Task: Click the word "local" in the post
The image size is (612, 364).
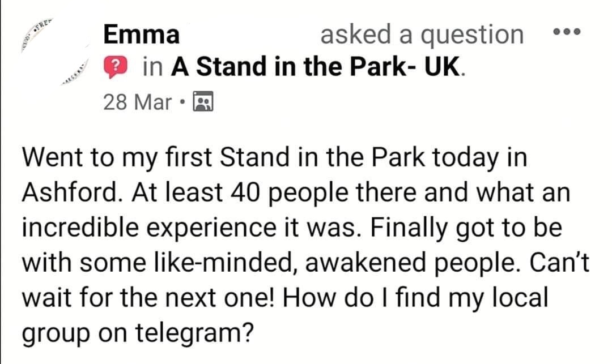Action: point(519,298)
